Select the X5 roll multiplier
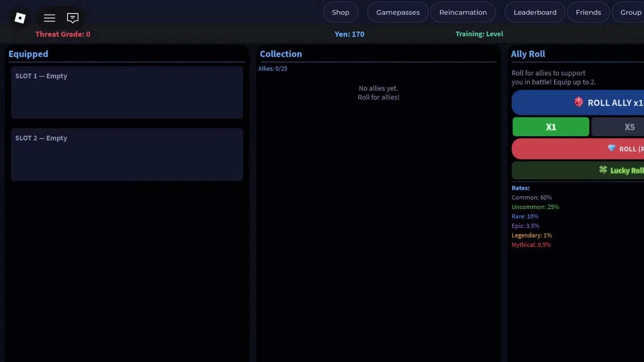Image resolution: width=644 pixels, height=362 pixels. coord(618,127)
